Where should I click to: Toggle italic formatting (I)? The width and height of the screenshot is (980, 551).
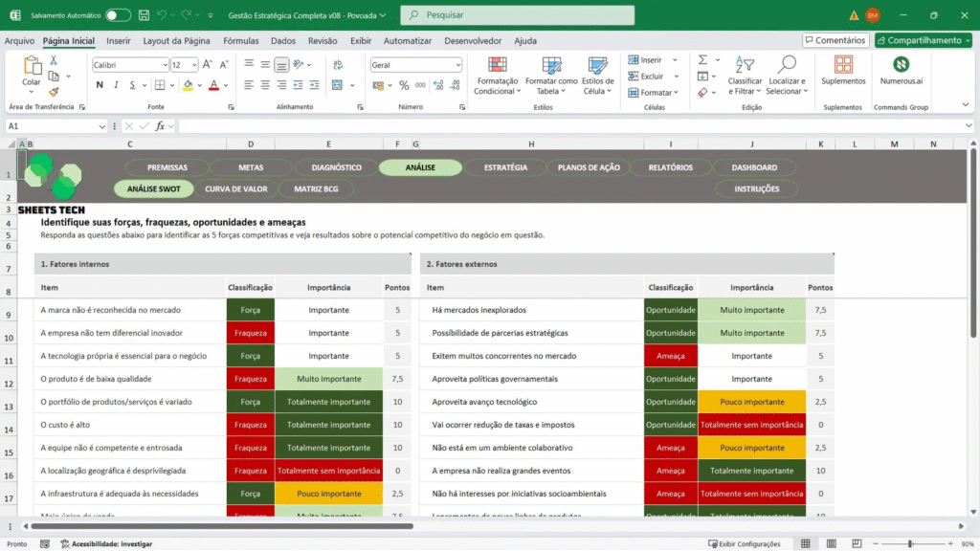point(118,85)
